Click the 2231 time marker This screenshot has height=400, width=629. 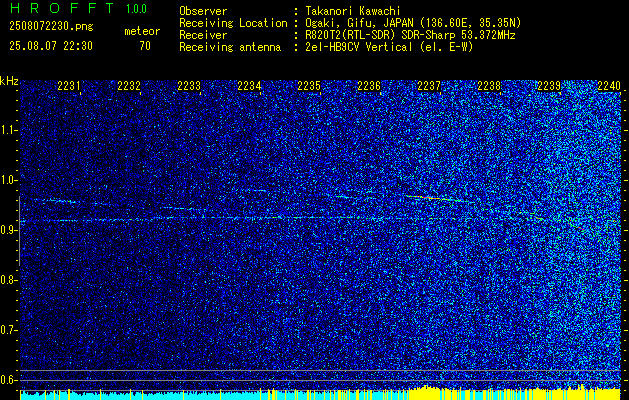click(69, 86)
